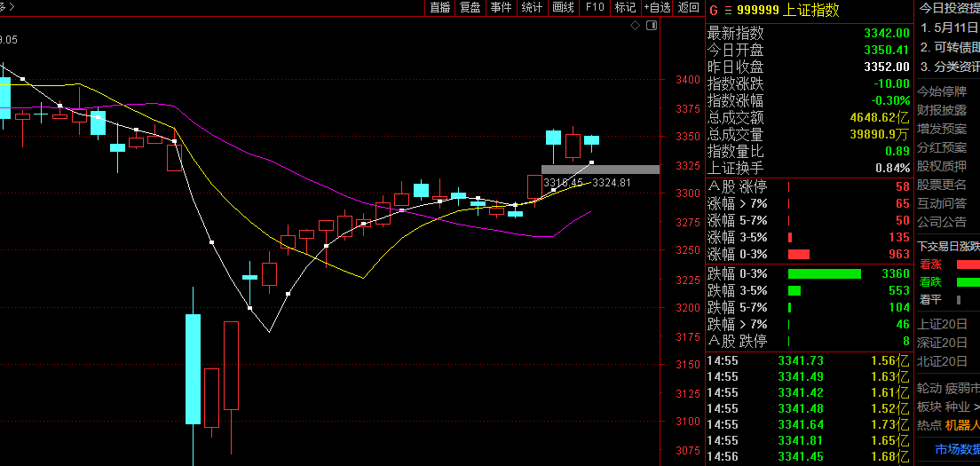
Task: Open the 热点 hot topic item
Action: click(947, 426)
